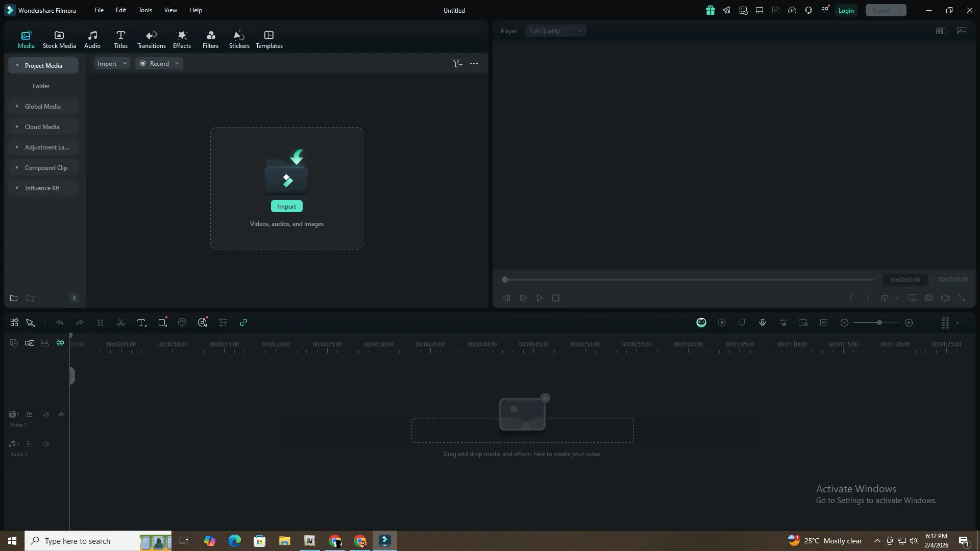Image resolution: width=980 pixels, height=551 pixels.
Task: Click the Login button
Action: pyautogui.click(x=846, y=11)
